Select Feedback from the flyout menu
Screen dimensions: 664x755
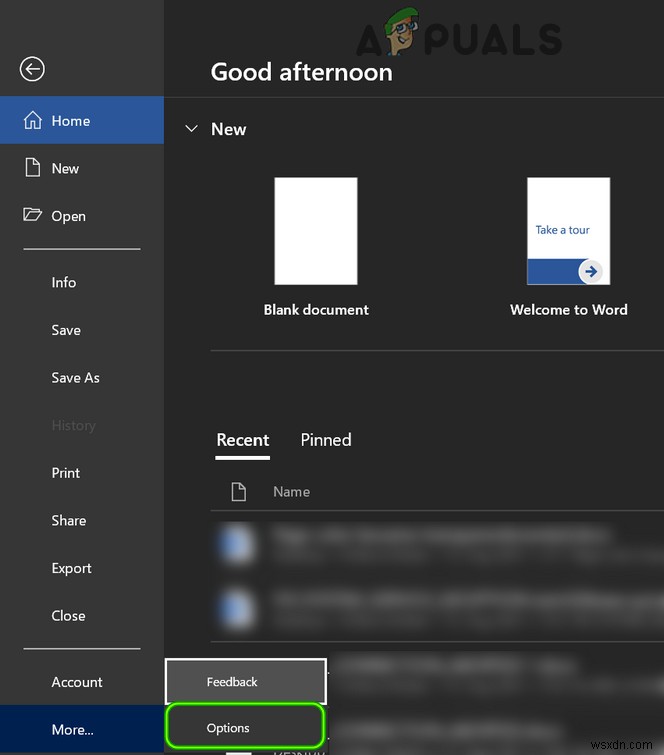pos(246,682)
